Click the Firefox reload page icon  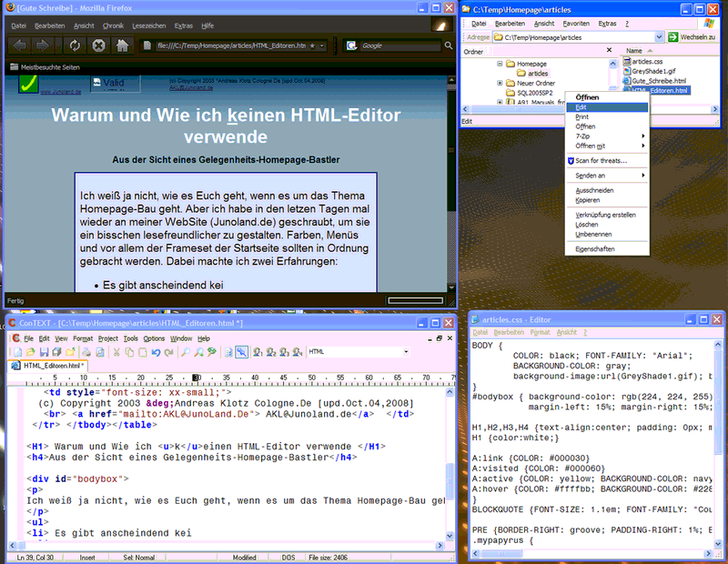point(74,45)
